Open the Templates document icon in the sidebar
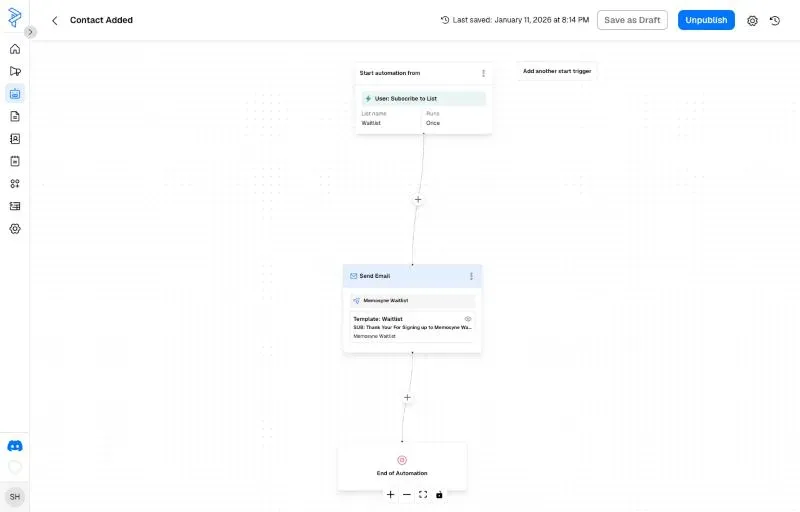 (x=15, y=116)
